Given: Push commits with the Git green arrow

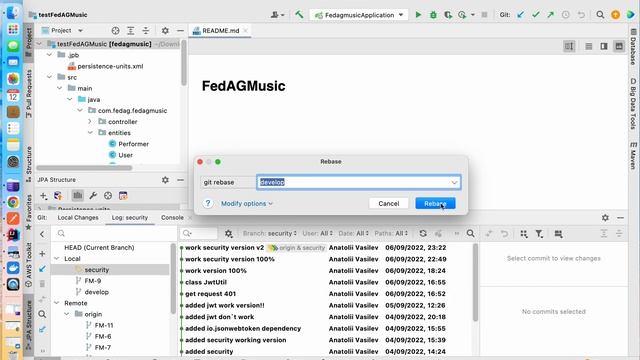Looking at the screenshot, I should (551, 15).
